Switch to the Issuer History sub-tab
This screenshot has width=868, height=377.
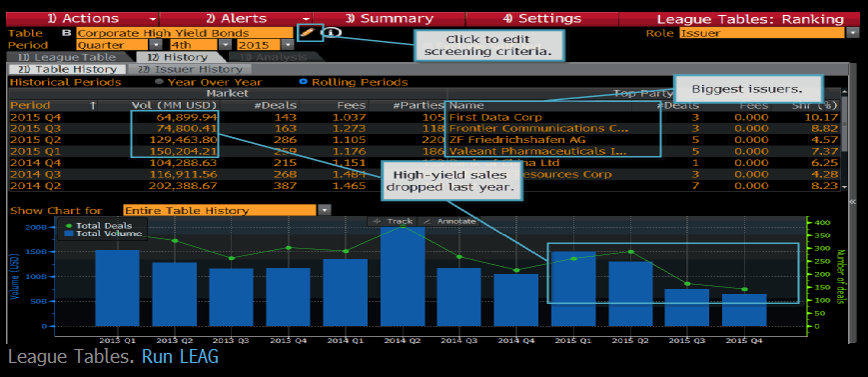tap(190, 69)
